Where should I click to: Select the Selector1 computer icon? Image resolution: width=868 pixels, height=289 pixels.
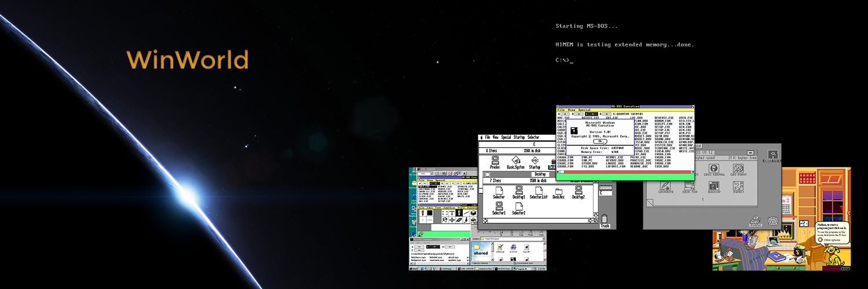(499, 208)
